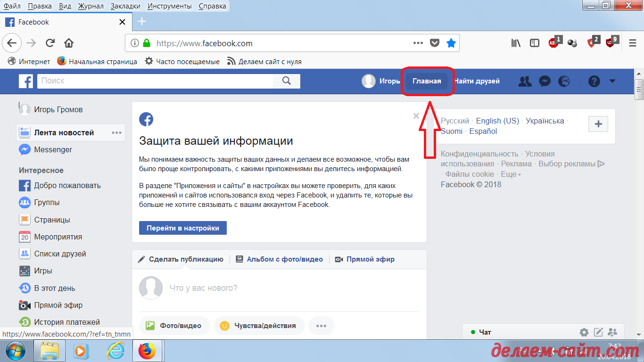This screenshot has width=644, height=362.
Task: Click Главная in Facebook header
Action: coord(427,81)
